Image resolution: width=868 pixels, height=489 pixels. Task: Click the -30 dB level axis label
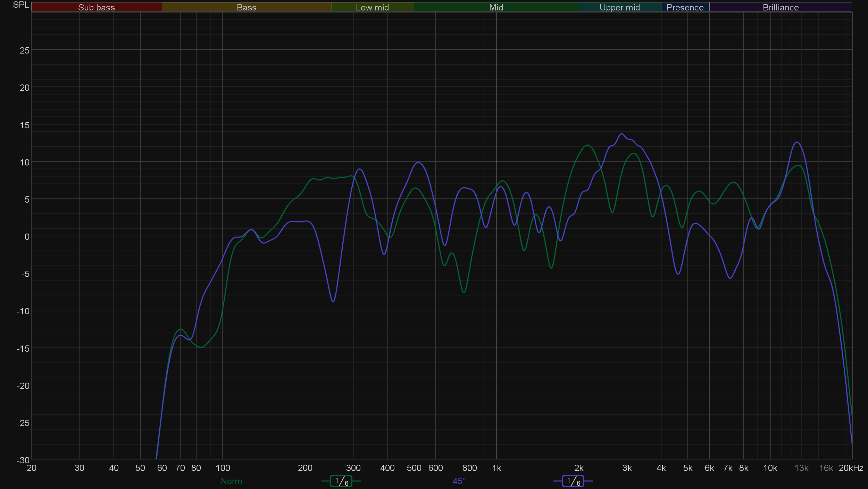click(23, 460)
